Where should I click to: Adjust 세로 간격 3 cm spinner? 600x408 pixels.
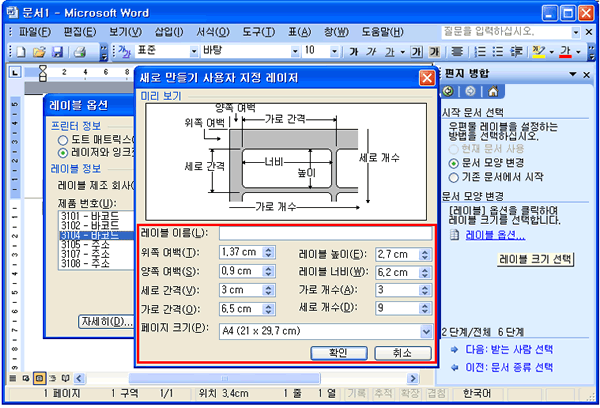click(269, 290)
